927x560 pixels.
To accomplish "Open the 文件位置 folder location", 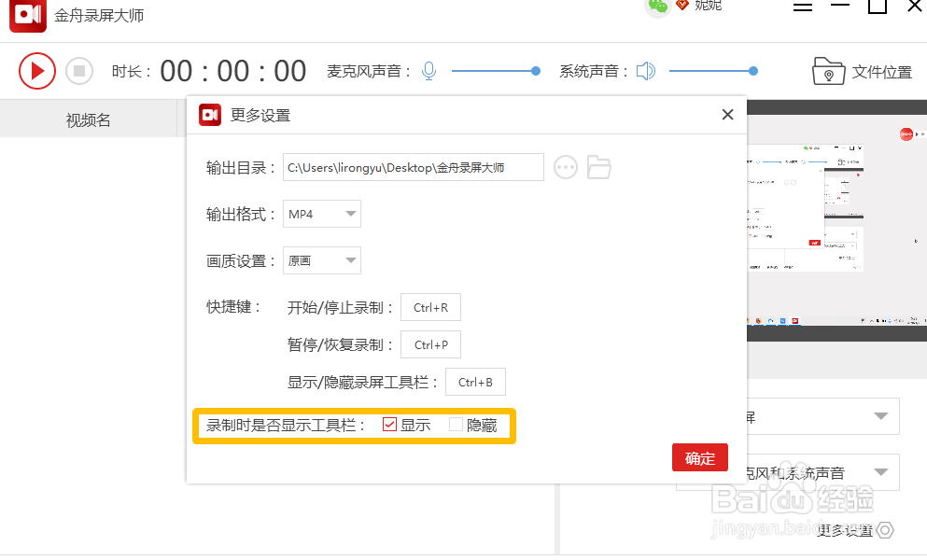I will pos(863,72).
